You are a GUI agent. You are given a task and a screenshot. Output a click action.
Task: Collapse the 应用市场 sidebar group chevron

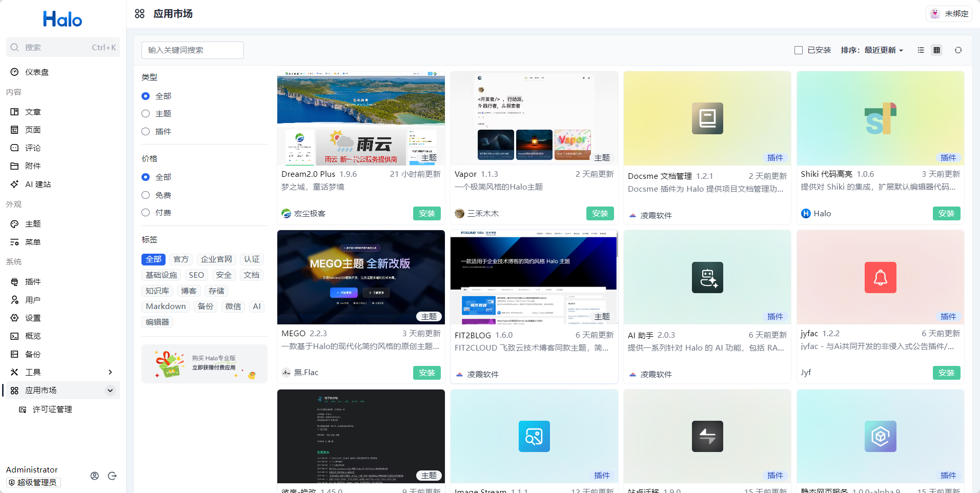[110, 391]
